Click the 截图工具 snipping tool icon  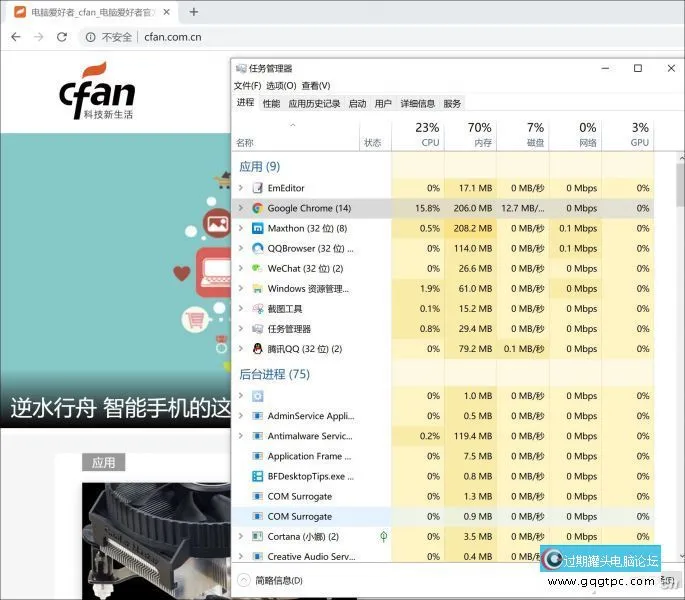[258, 309]
